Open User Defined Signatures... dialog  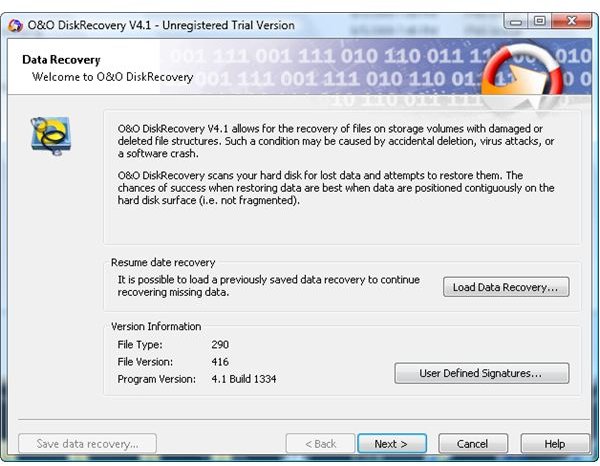pyautogui.click(x=481, y=373)
